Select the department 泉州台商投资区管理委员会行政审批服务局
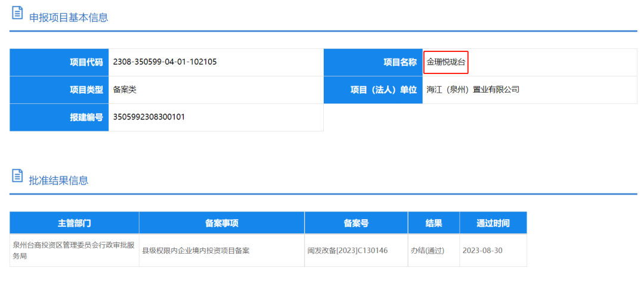Screen dimensions: 644x283 click(74, 250)
